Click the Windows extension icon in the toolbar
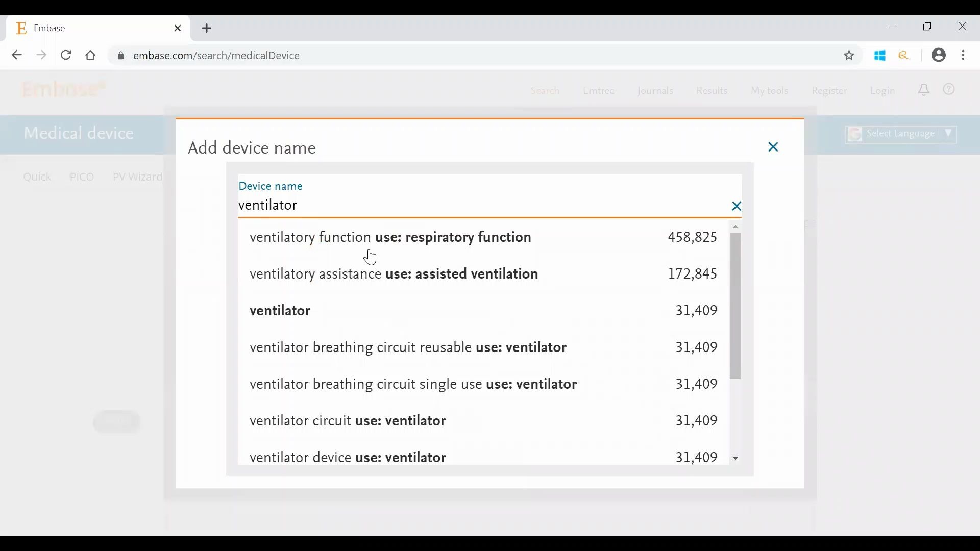Screen dimensions: 980x551 coord(880,56)
